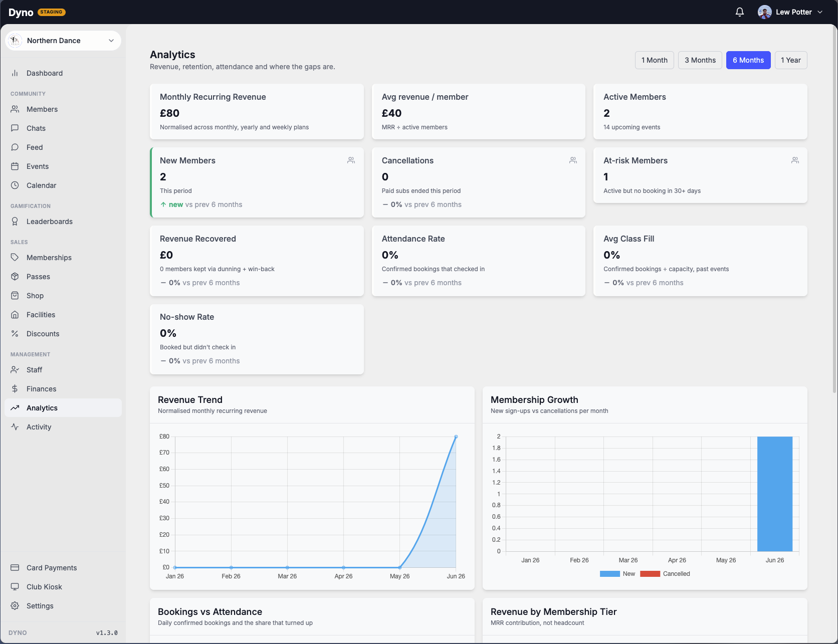Open the Feed section
The image size is (838, 644).
(63, 147)
